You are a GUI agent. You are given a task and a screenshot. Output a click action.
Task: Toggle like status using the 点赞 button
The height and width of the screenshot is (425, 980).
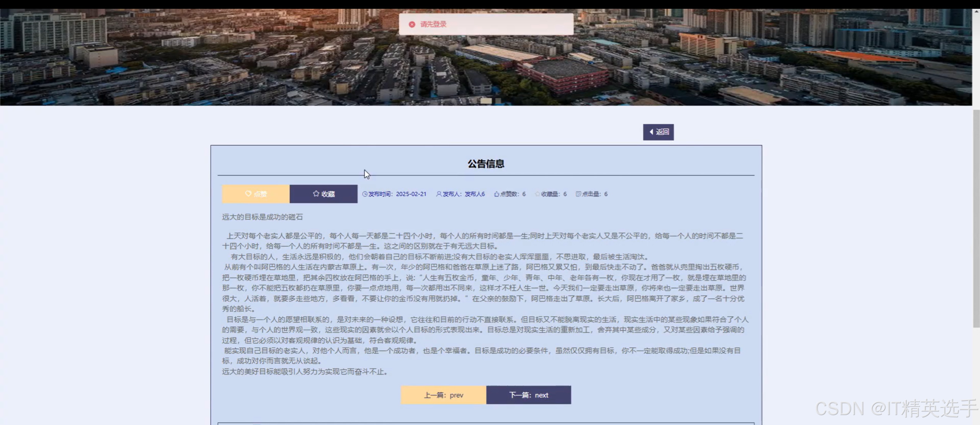coord(256,194)
